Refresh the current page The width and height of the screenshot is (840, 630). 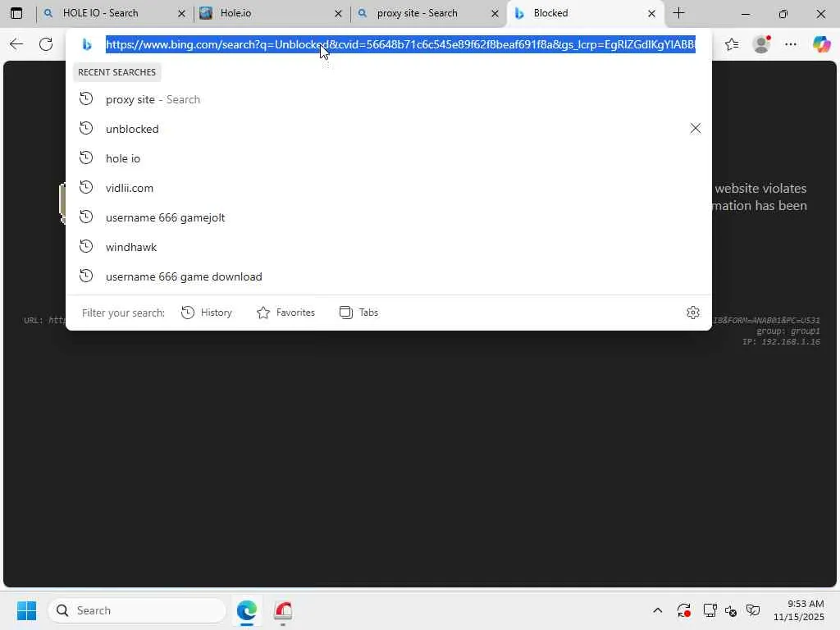pyautogui.click(x=46, y=44)
